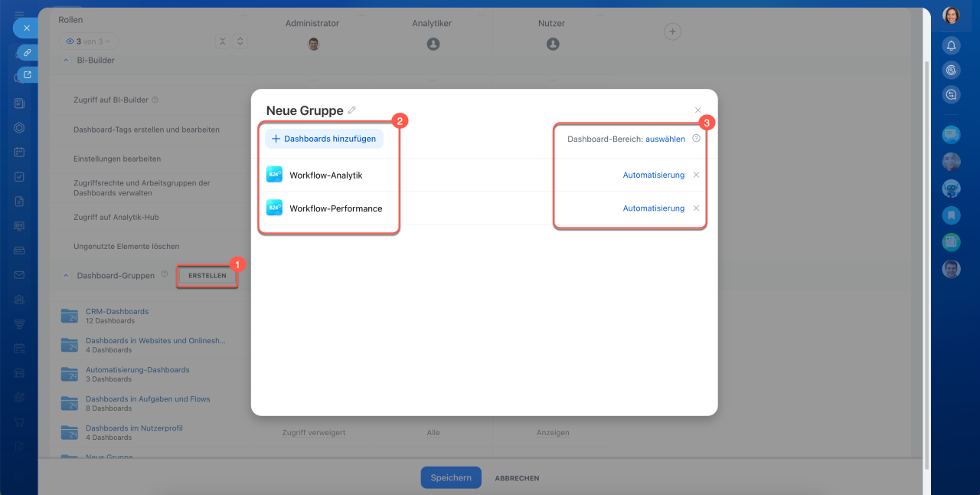The height and width of the screenshot is (495, 980).
Task: Open the hamburger menu in left sidebar
Action: pos(19,14)
